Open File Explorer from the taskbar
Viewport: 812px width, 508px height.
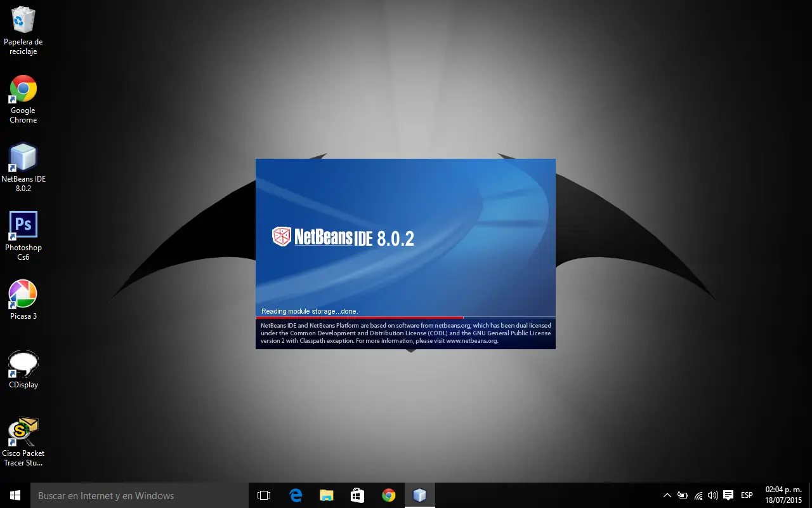(x=327, y=495)
